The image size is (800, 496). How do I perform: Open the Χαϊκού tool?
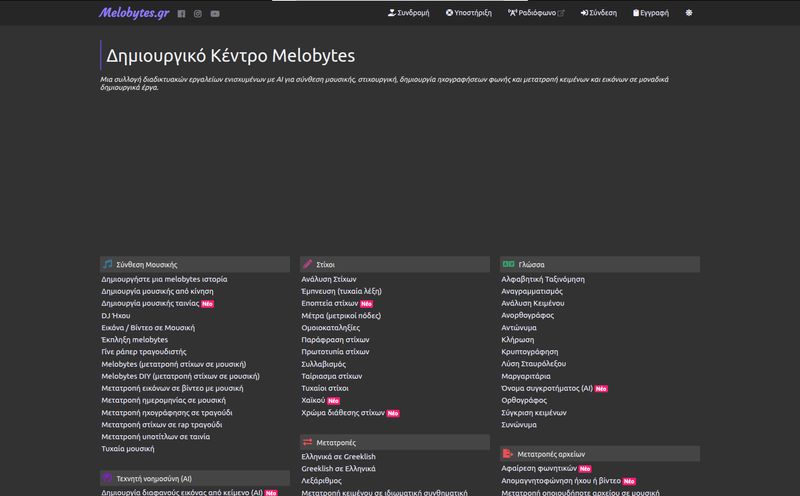[x=313, y=400]
